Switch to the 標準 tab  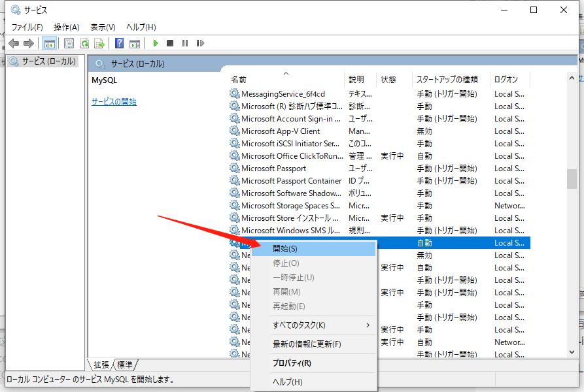(x=124, y=365)
